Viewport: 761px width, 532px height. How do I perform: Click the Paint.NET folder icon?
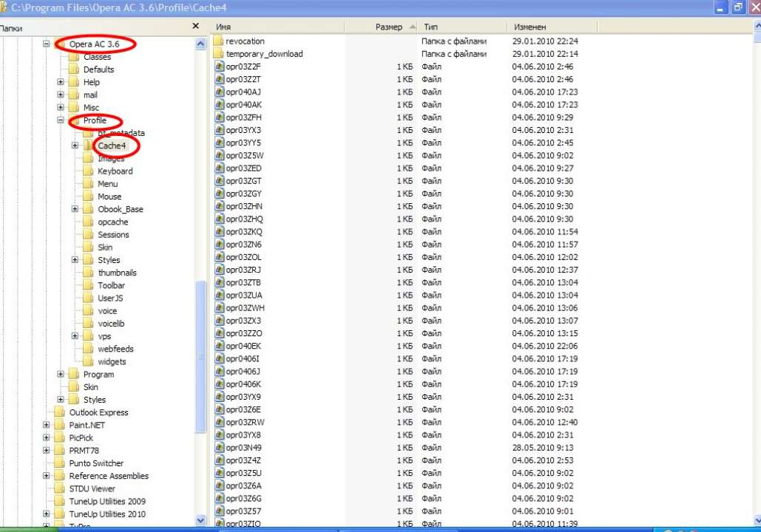(60, 425)
